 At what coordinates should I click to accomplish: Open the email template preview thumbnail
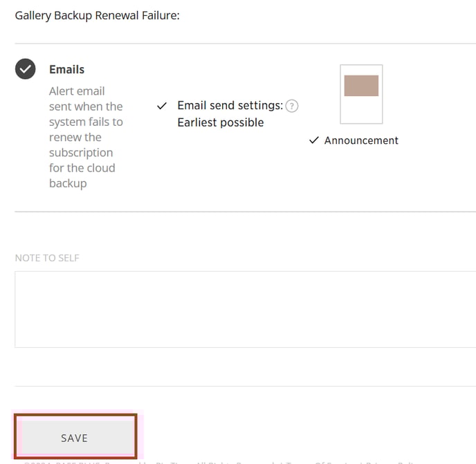click(x=361, y=94)
